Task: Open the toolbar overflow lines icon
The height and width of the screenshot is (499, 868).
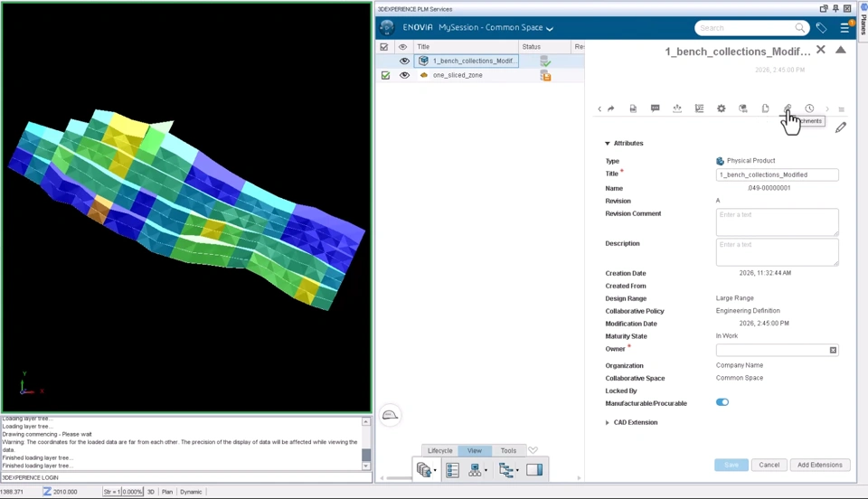Action: tap(842, 109)
